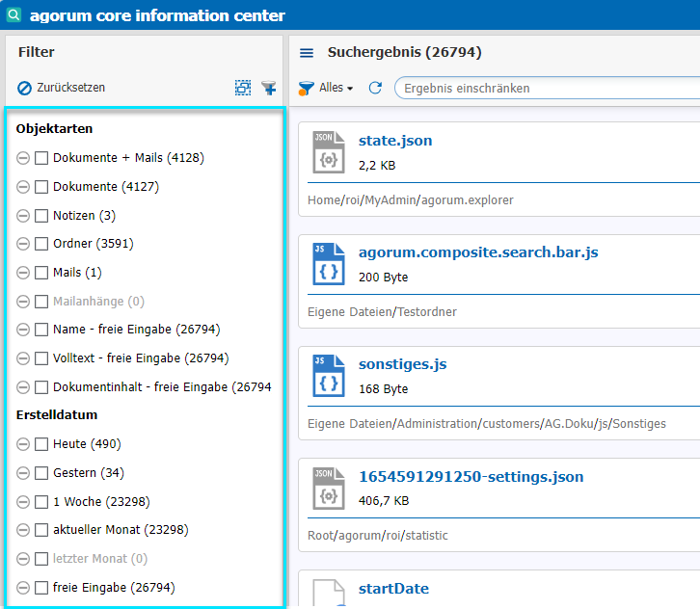Click minus icon beside Name - freie Eingabe

click(23, 330)
